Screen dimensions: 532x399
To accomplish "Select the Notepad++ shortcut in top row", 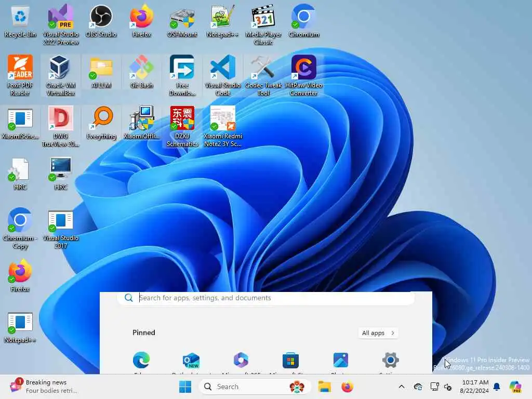I will [x=222, y=21].
